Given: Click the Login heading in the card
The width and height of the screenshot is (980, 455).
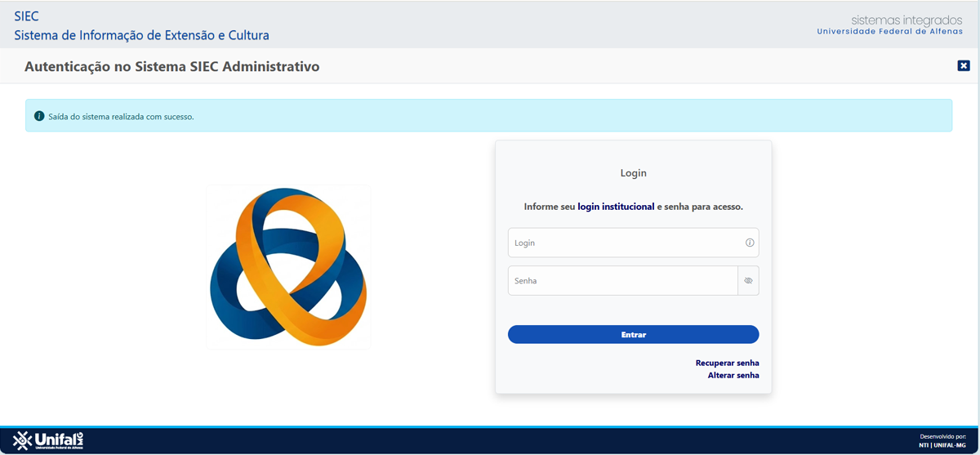Looking at the screenshot, I should pos(633,173).
